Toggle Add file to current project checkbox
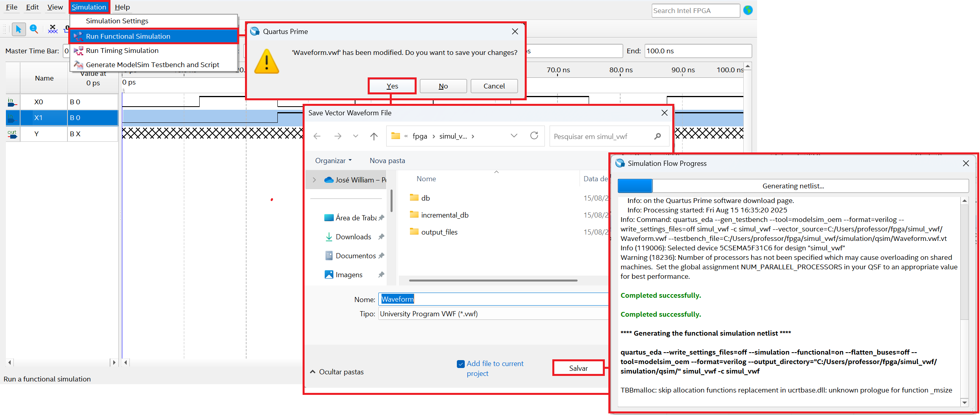 click(460, 364)
